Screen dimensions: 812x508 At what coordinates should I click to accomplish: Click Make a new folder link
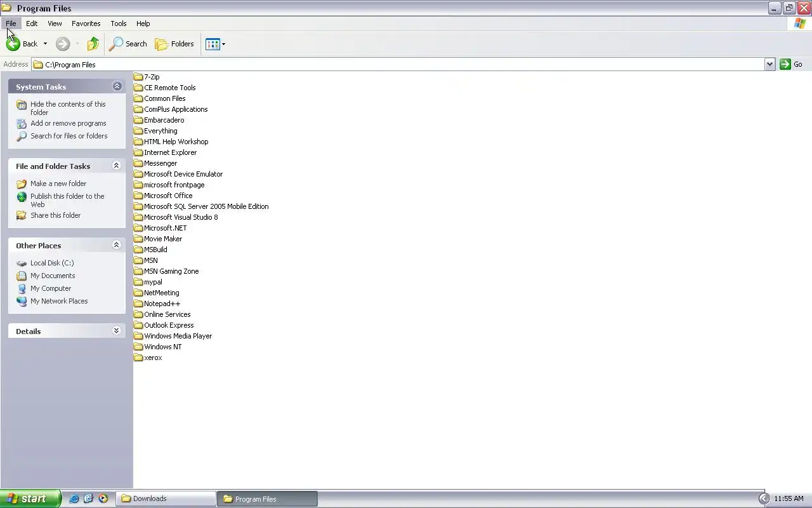pos(58,184)
